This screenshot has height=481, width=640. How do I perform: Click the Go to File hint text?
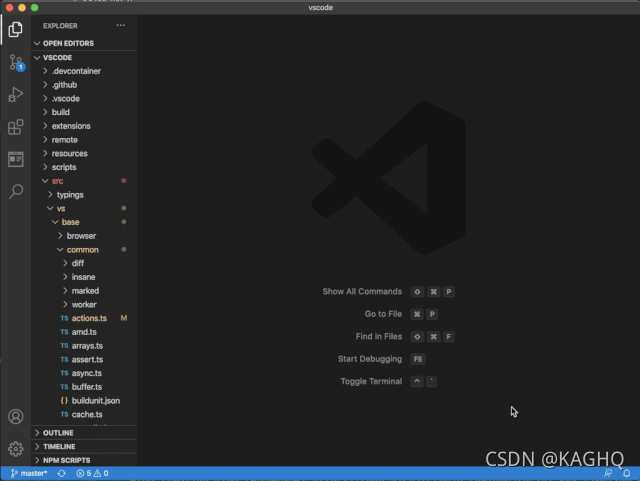[x=383, y=314]
